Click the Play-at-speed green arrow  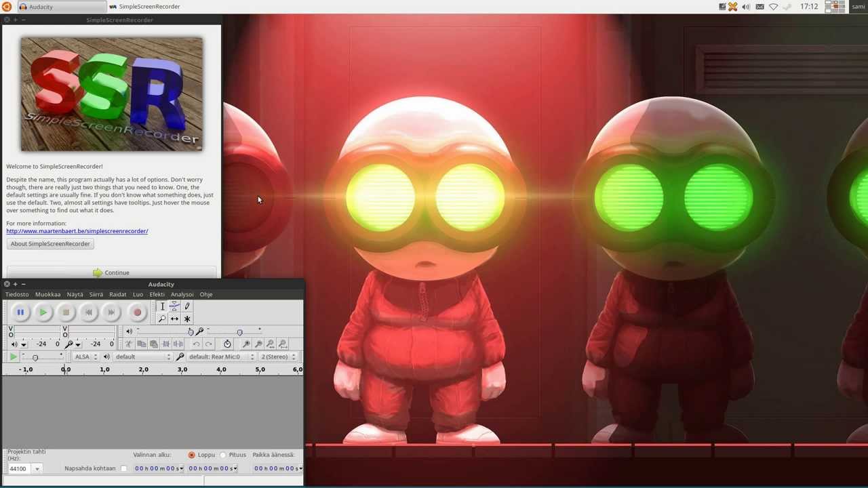point(13,357)
